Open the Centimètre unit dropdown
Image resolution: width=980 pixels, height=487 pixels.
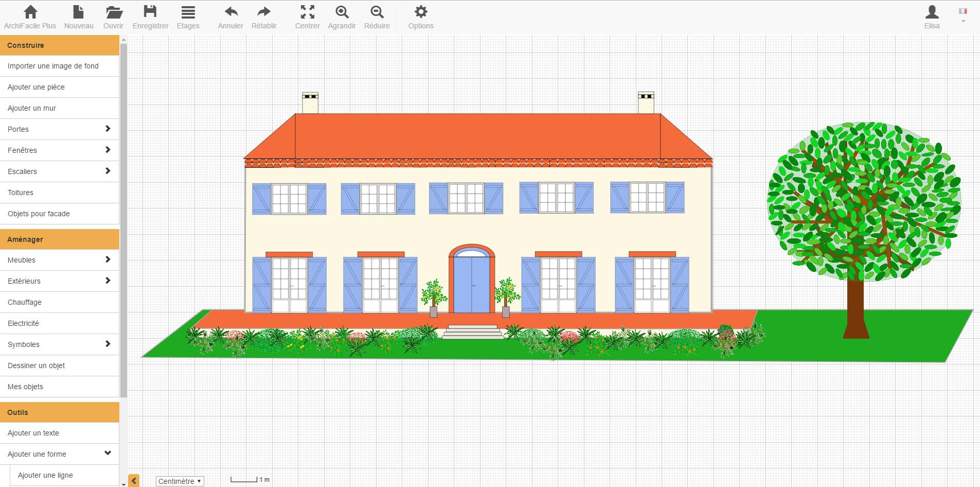179,481
